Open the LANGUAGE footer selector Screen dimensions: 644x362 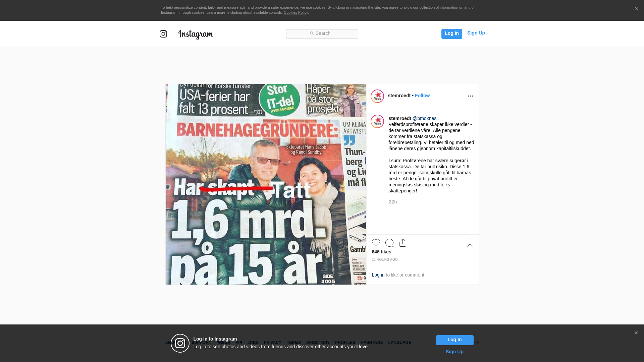click(400, 343)
